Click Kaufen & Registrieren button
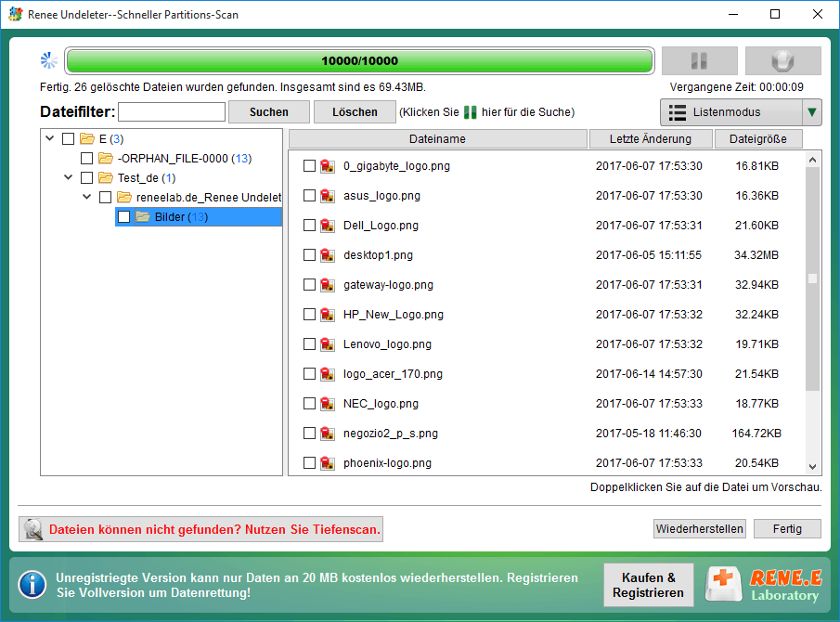The height and width of the screenshot is (622, 840). pyautogui.click(x=648, y=585)
